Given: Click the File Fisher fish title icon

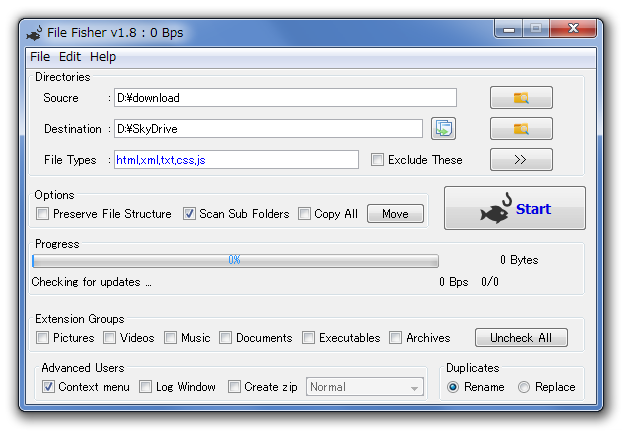Looking at the screenshot, I should [x=35, y=33].
